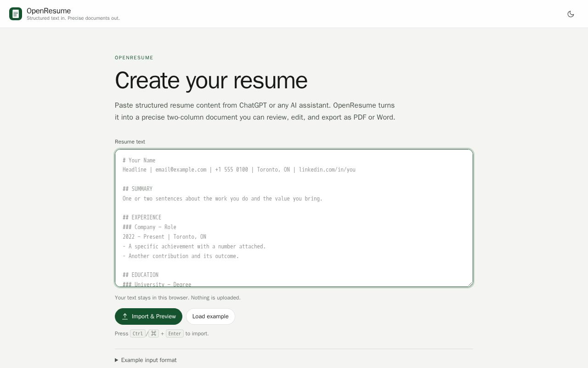Screen dimensions: 588x368
Task: Click the OpenResume green document logo icon
Action: click(x=16, y=14)
